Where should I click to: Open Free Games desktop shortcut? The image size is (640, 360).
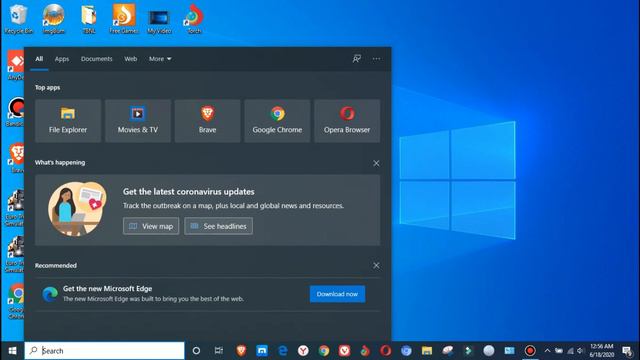124,19
